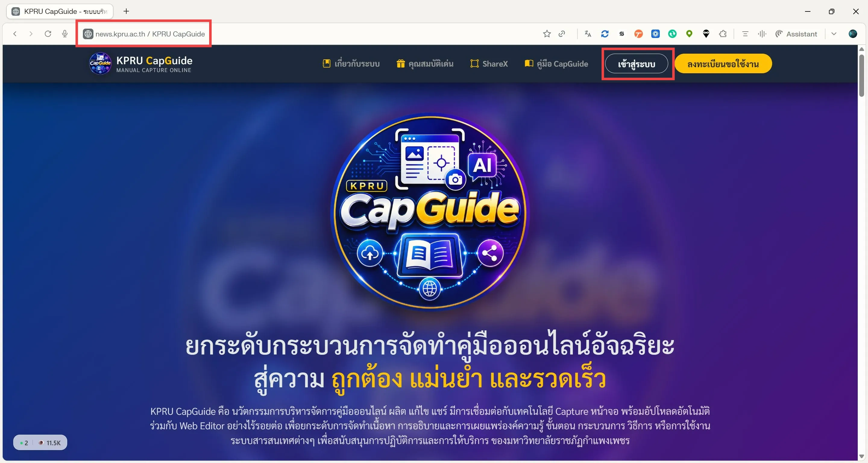
Task: Open the extensions puzzle piece menu
Action: coord(723,34)
